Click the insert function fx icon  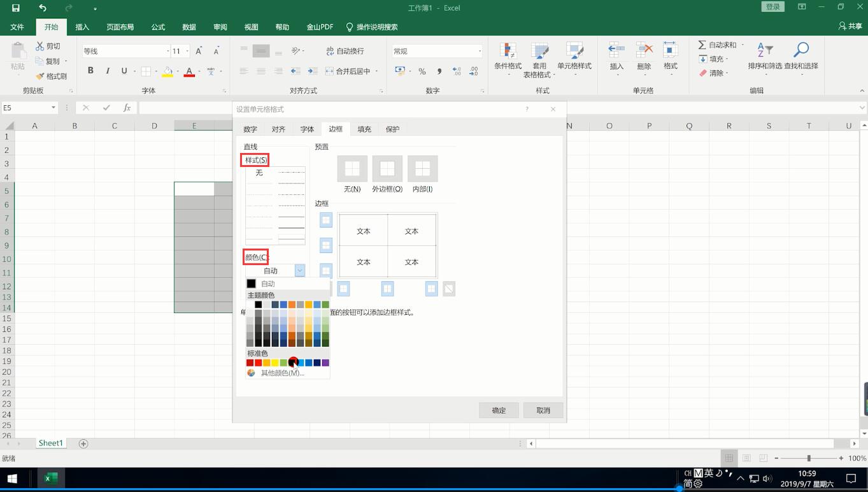(127, 108)
